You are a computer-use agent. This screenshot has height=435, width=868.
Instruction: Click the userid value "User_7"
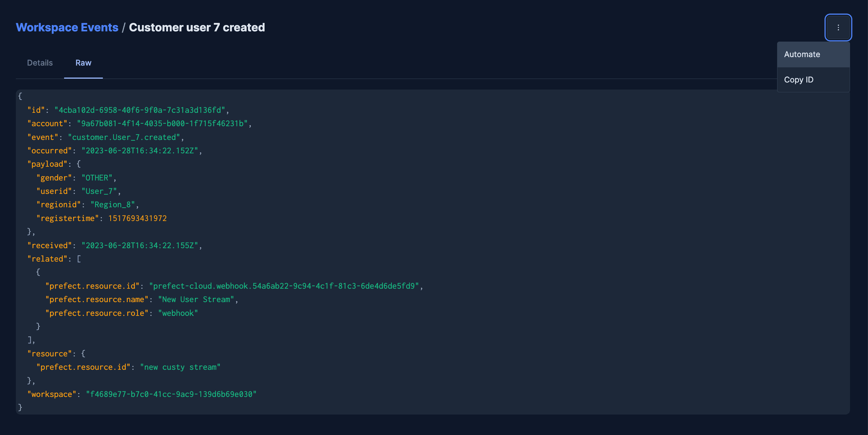click(99, 191)
